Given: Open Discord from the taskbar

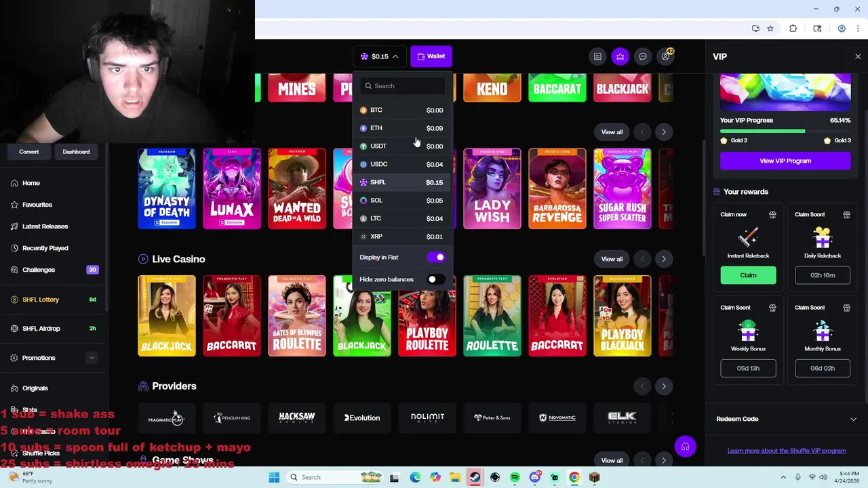Looking at the screenshot, I should pos(534,477).
